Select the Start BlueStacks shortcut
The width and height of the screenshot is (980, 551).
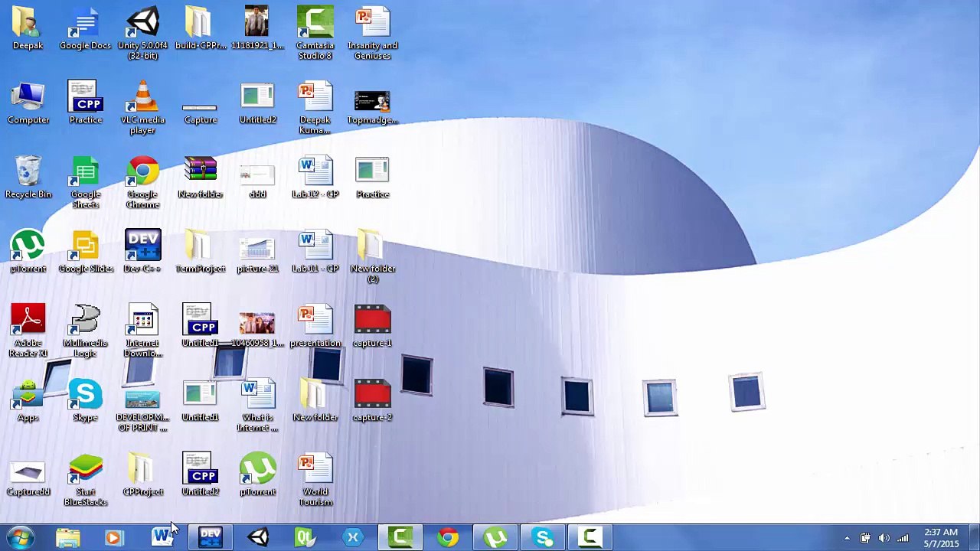86,480
